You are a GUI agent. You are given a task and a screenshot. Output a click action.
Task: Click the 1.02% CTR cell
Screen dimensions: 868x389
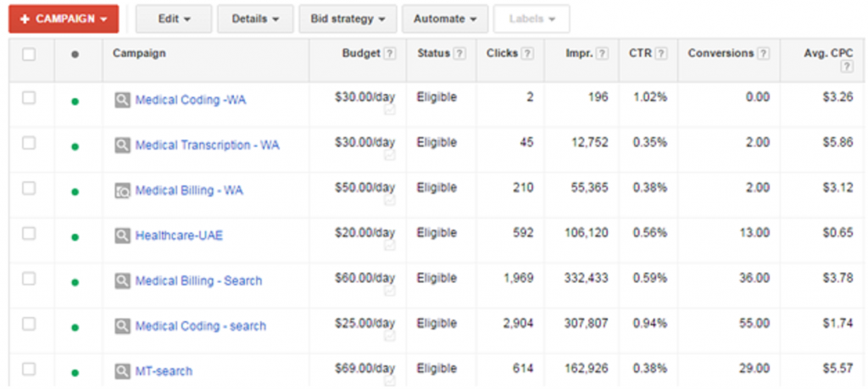(650, 97)
